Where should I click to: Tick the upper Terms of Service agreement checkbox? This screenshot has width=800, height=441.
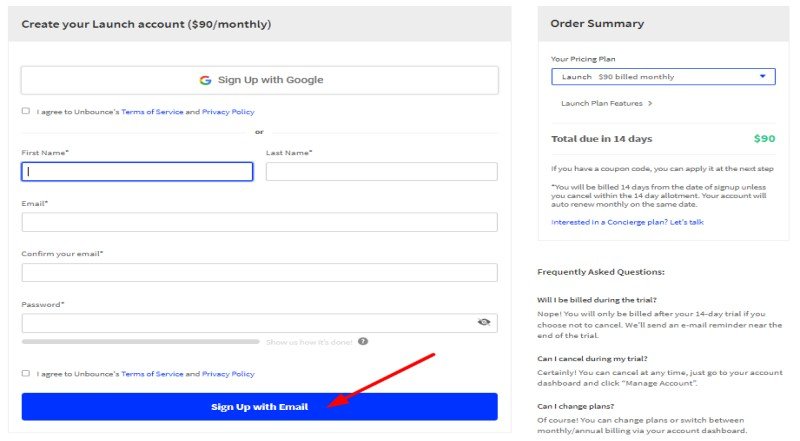pos(26,111)
